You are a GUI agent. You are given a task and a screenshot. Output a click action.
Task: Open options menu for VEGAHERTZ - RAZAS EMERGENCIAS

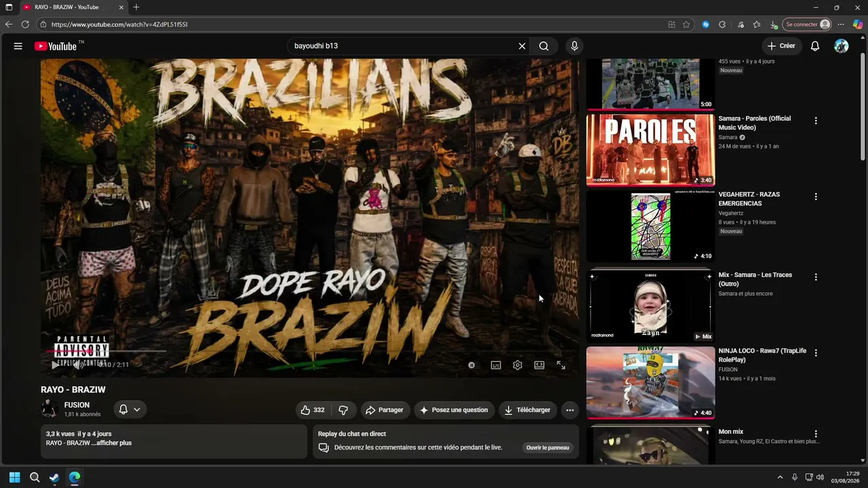(x=816, y=197)
